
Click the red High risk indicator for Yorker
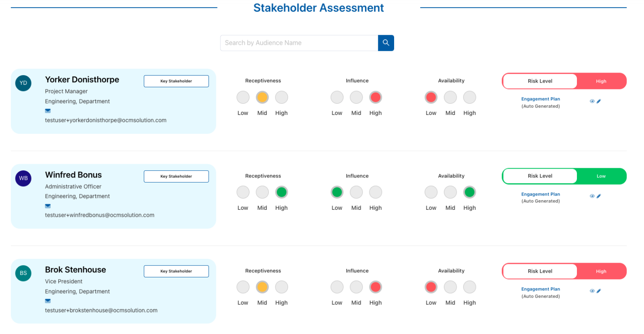tap(601, 81)
